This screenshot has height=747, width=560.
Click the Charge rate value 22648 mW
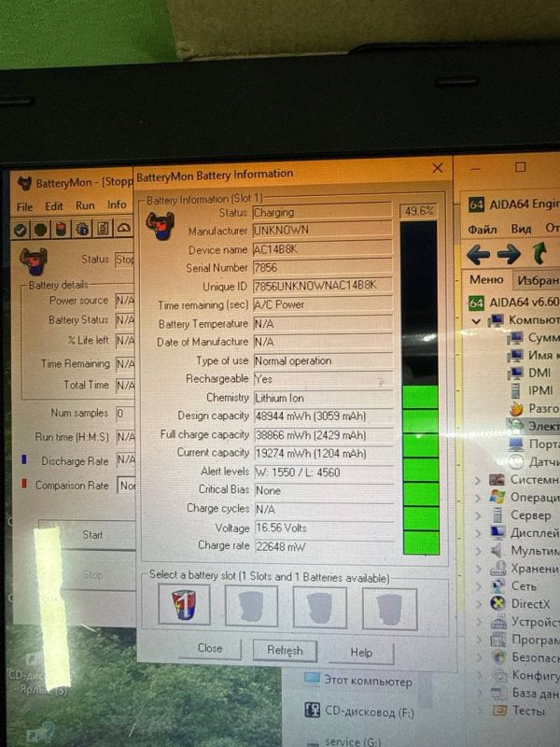(324, 546)
